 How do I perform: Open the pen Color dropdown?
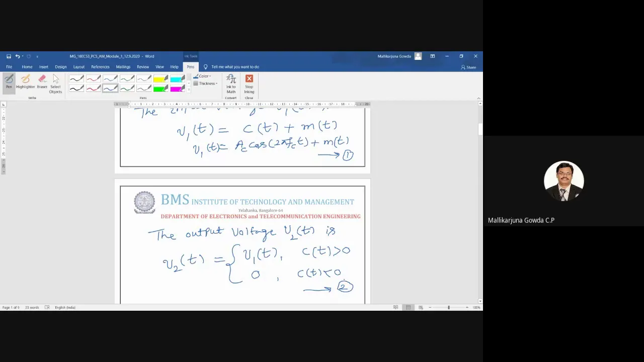click(202, 76)
